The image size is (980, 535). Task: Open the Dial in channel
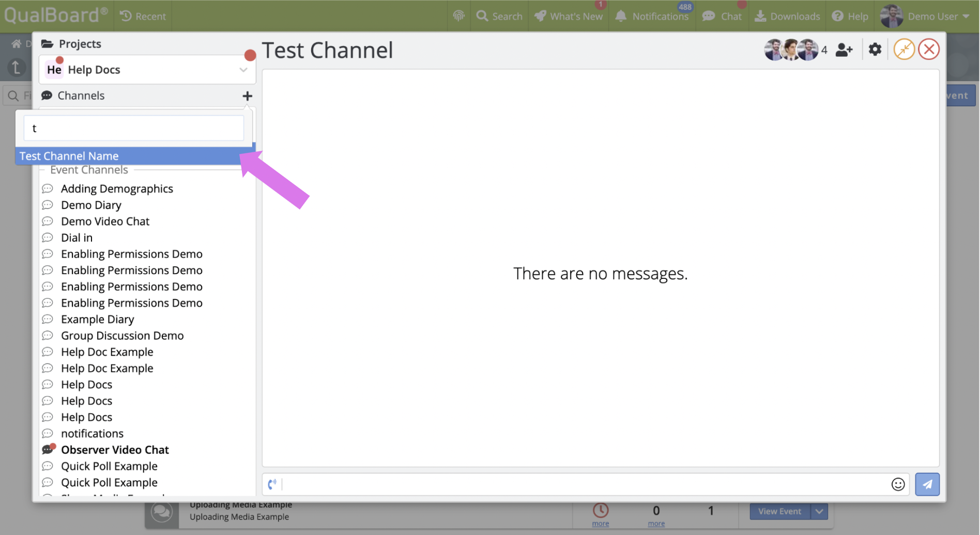tap(76, 238)
